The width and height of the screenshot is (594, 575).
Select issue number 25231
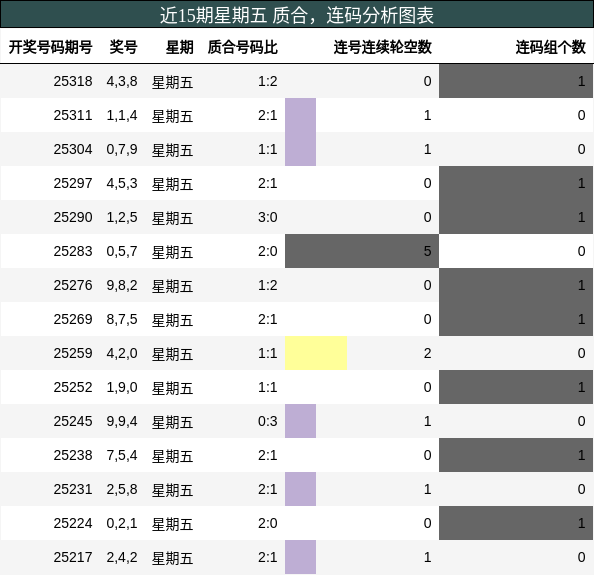pyautogui.click(x=73, y=489)
